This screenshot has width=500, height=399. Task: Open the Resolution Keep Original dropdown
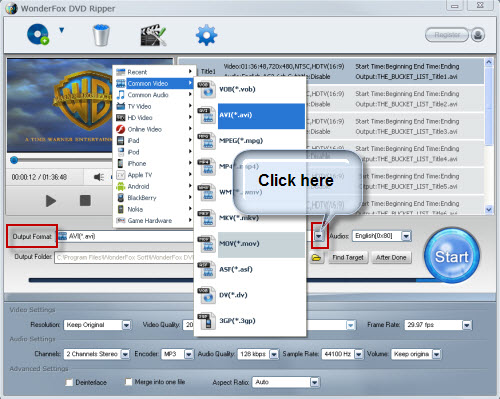[x=126, y=325]
